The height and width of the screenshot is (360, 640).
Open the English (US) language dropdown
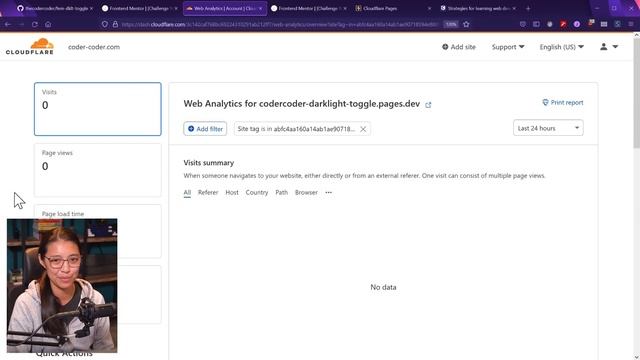[x=562, y=47]
